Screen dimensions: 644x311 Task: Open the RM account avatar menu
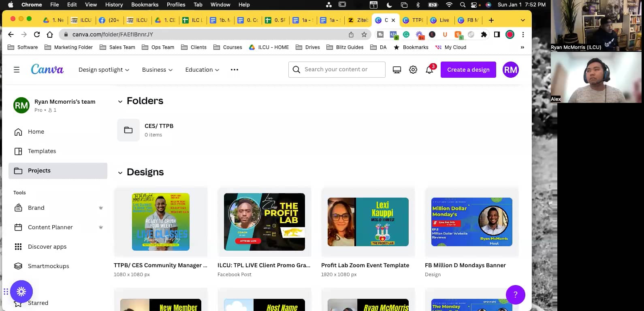pyautogui.click(x=510, y=70)
